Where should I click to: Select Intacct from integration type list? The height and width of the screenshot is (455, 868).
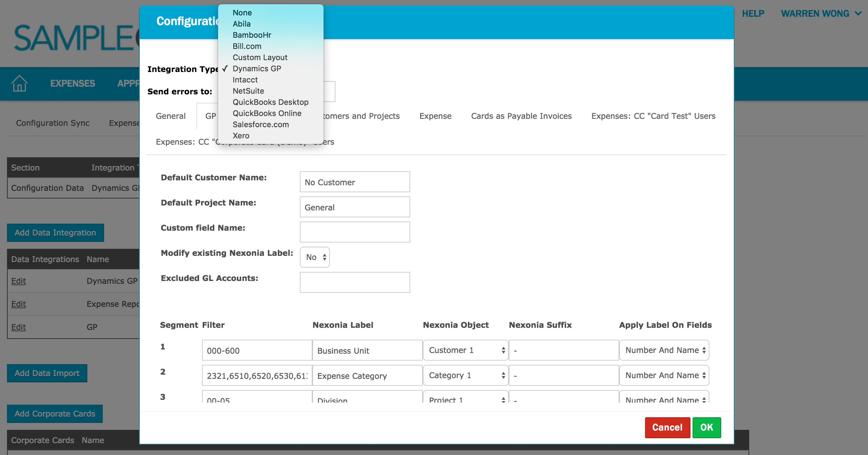245,80
